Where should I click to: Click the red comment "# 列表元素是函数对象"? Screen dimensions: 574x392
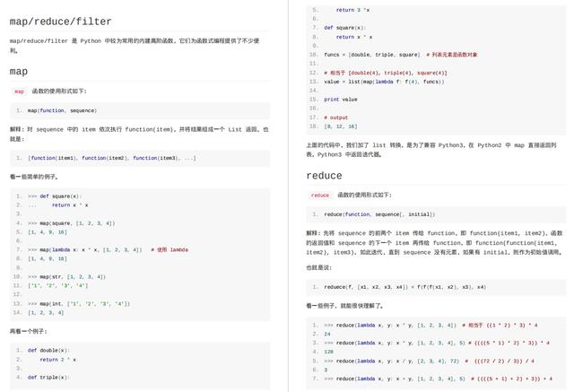(x=452, y=55)
